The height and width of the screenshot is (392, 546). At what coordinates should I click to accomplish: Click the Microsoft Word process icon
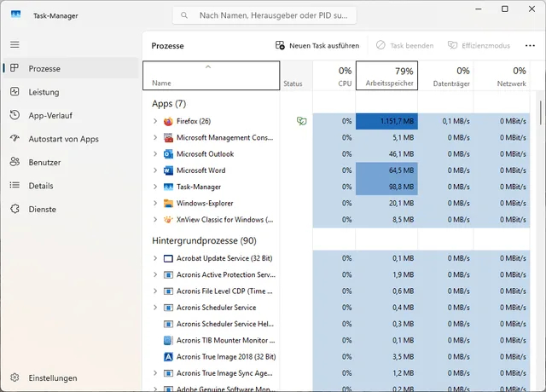[x=168, y=170]
